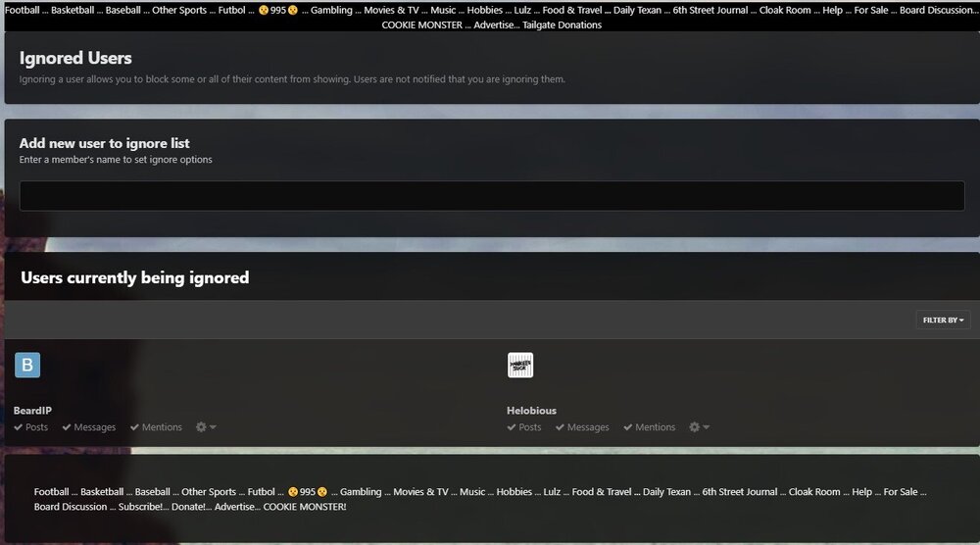Open the gear settings menu for BeardIP
The height and width of the screenshot is (545, 980).
point(205,427)
